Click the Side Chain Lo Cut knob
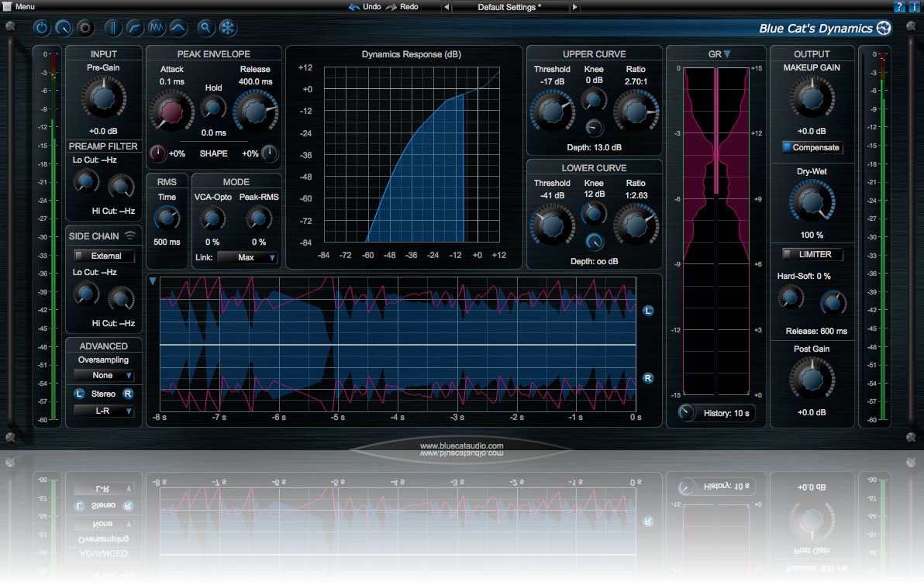 coord(86,294)
